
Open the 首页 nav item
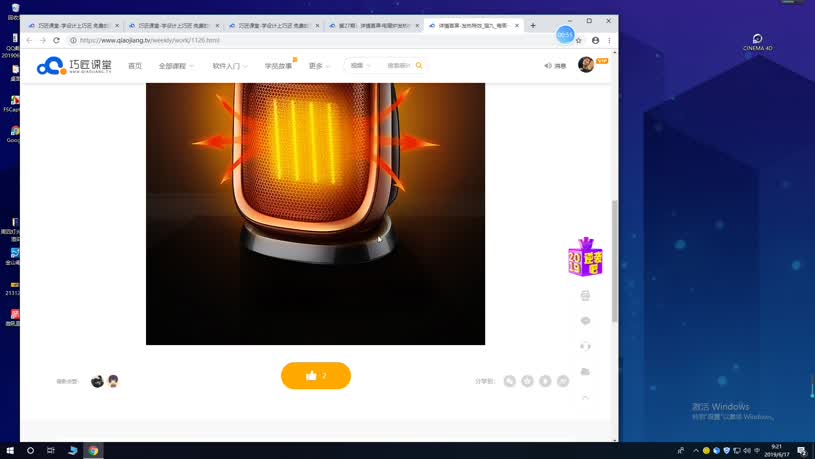tap(135, 66)
